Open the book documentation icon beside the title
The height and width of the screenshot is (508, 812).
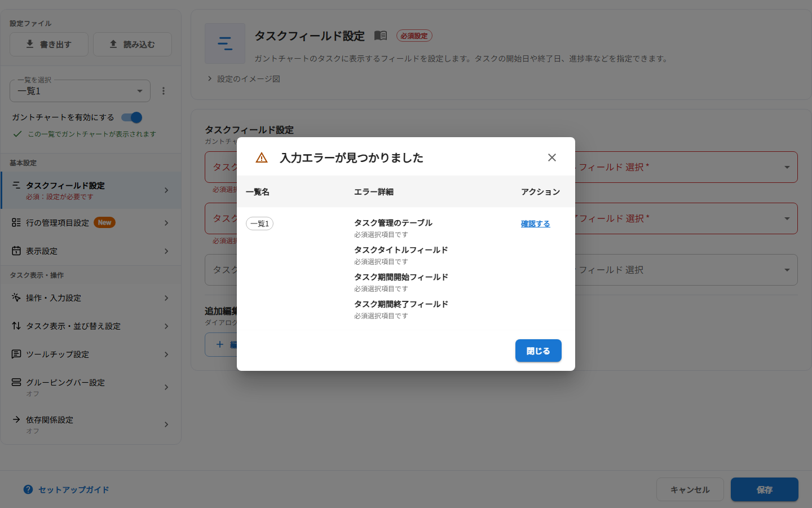click(x=381, y=36)
